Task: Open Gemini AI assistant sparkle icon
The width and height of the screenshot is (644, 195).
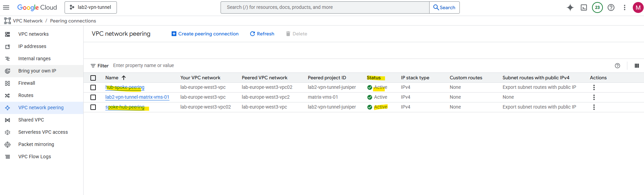Action: (570, 7)
